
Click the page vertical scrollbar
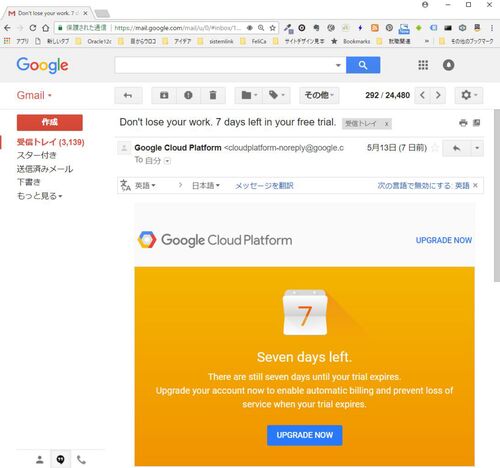tap(497, 196)
